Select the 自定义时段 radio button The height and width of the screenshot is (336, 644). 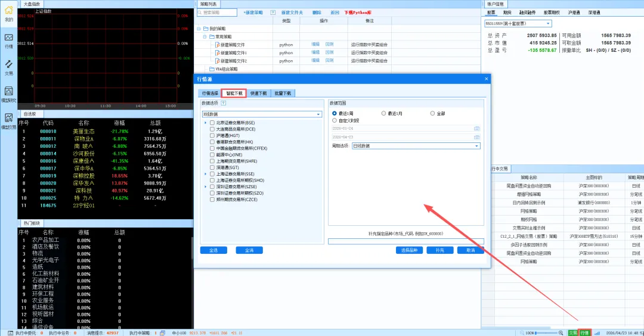[335, 120]
